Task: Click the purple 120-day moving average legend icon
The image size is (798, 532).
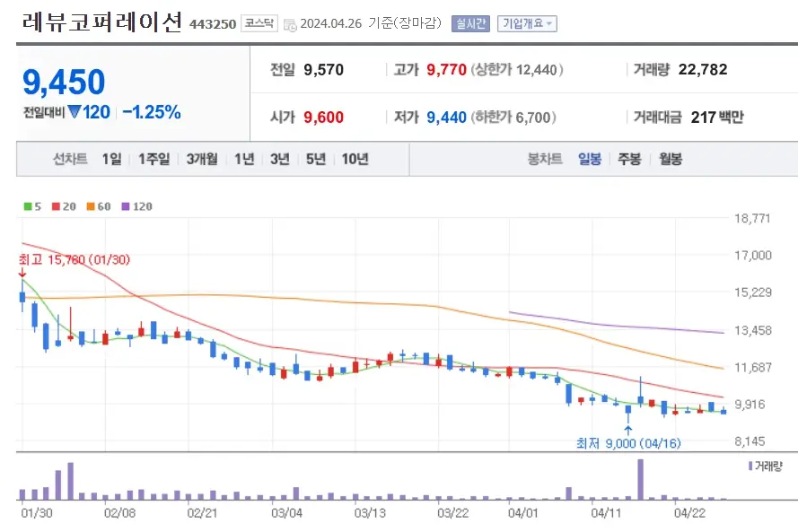Action: tap(125, 206)
